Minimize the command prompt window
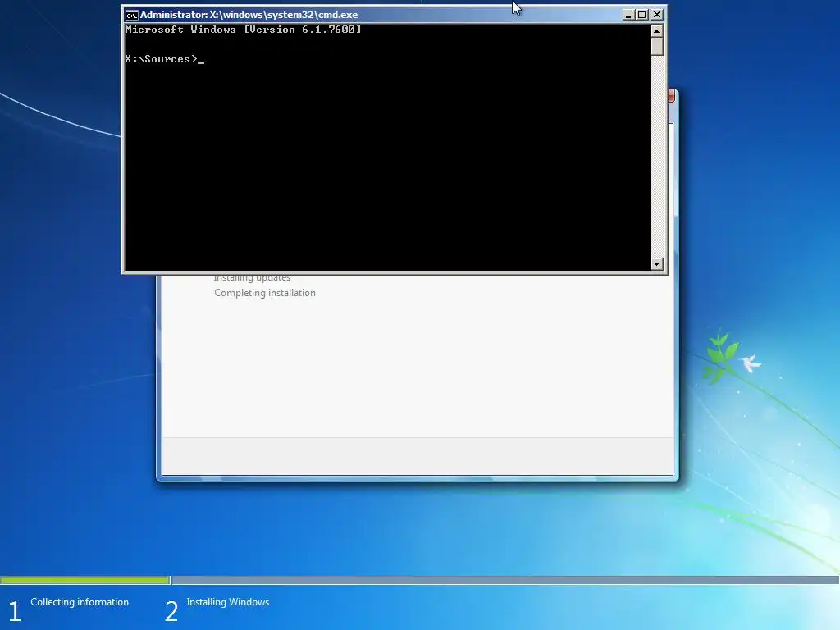This screenshot has height=630, width=840. (628, 15)
